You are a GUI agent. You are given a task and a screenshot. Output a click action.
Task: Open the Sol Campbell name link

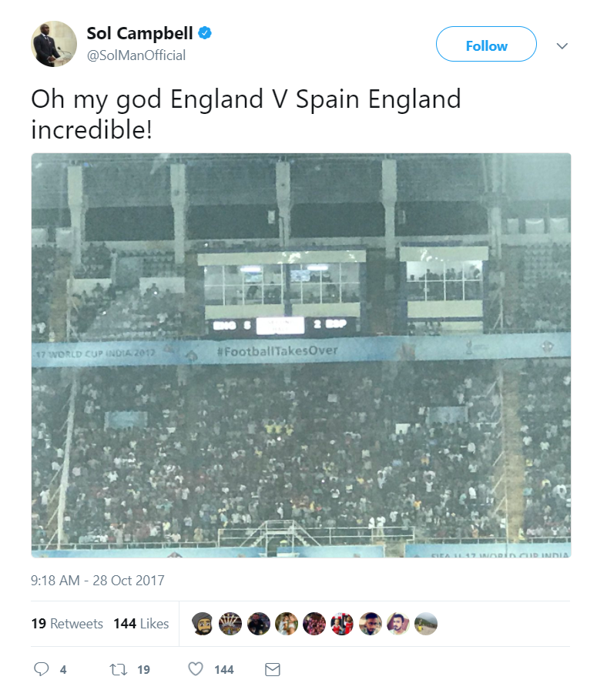(x=139, y=33)
